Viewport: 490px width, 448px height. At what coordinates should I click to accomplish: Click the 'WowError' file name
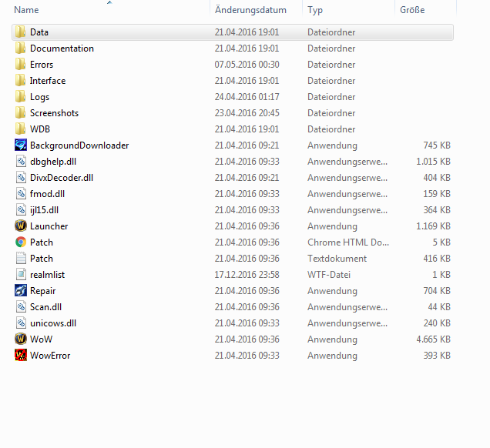coord(50,356)
